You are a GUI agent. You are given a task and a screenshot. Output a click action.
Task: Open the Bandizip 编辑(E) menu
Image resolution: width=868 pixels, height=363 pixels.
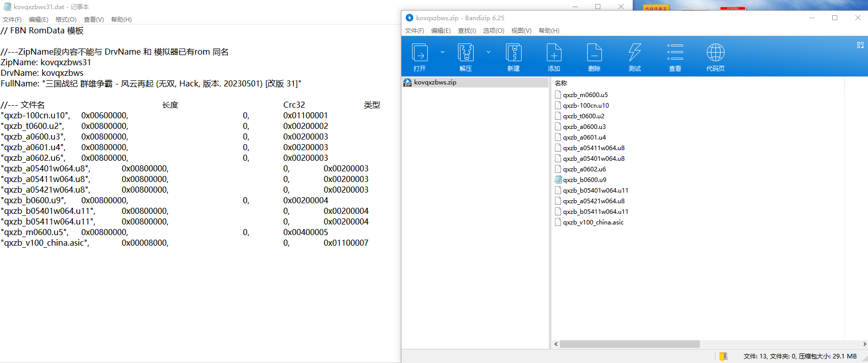(441, 31)
